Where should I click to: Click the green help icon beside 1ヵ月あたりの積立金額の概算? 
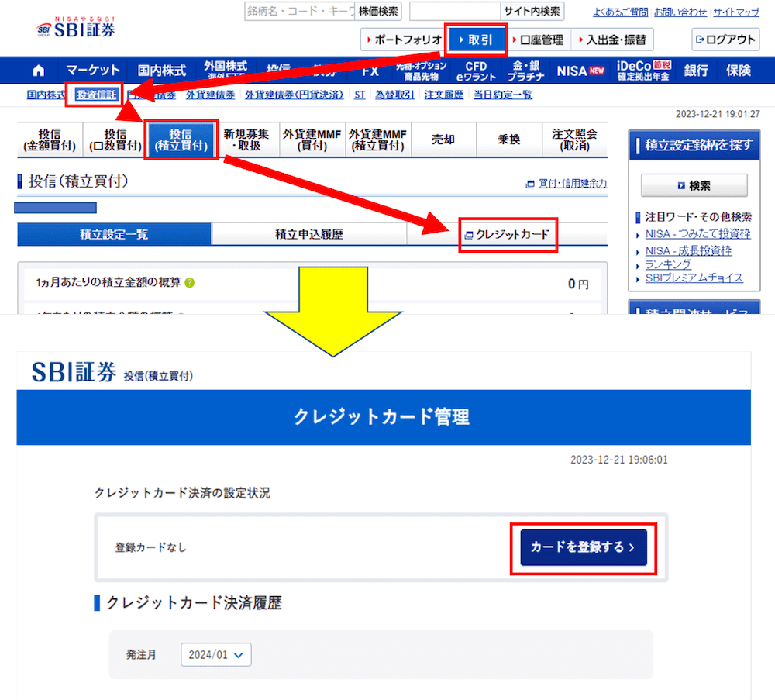[189, 282]
